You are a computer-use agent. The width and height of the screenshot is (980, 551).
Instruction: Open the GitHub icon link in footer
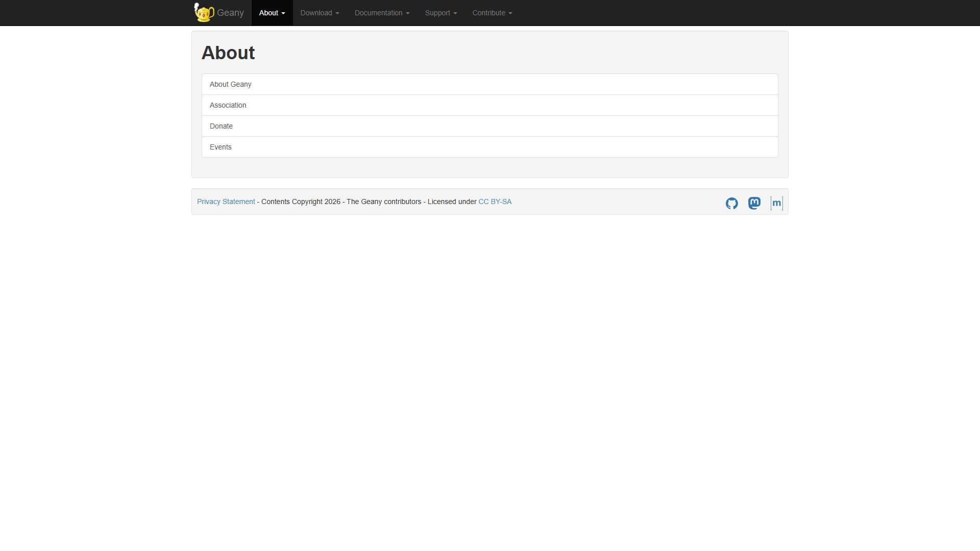click(731, 203)
